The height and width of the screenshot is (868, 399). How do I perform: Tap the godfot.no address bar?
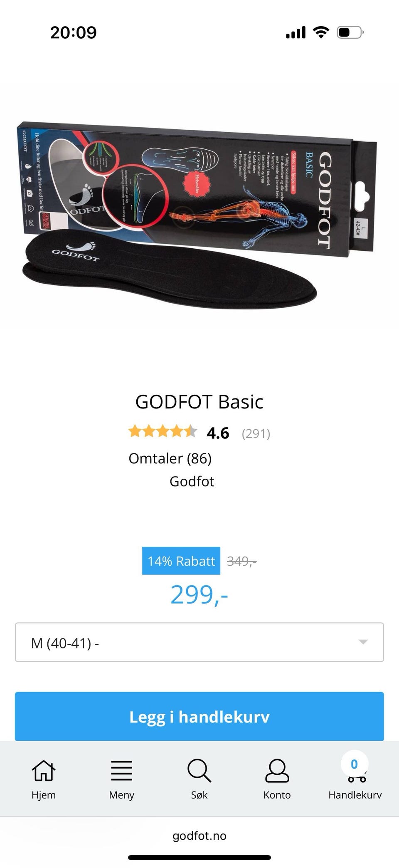point(199,836)
